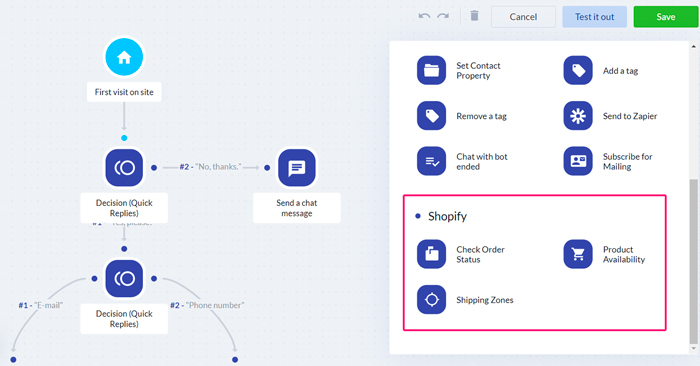Select the Send a chat message node icon

click(x=297, y=168)
